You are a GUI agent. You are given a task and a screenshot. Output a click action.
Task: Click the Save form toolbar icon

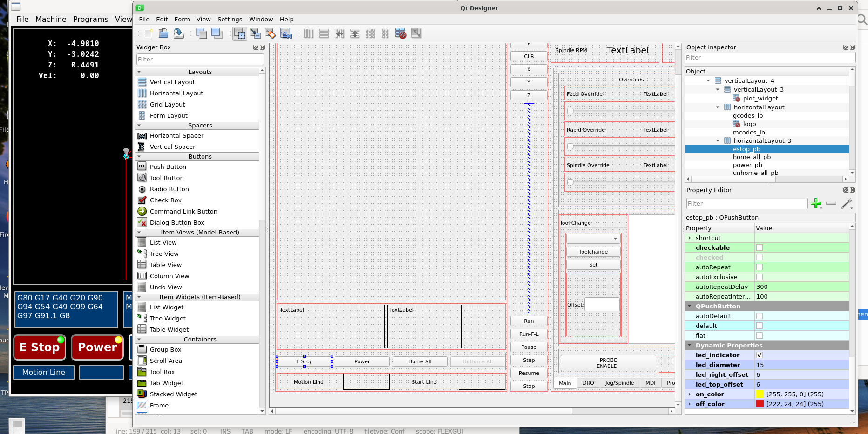pyautogui.click(x=179, y=33)
